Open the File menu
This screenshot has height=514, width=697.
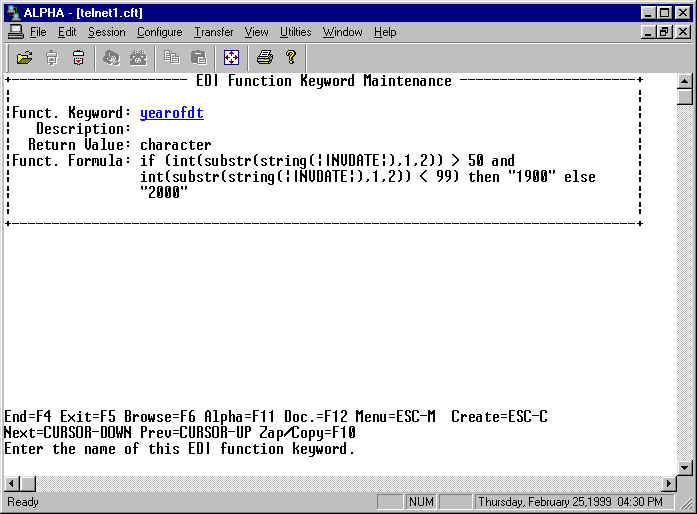tap(38, 32)
